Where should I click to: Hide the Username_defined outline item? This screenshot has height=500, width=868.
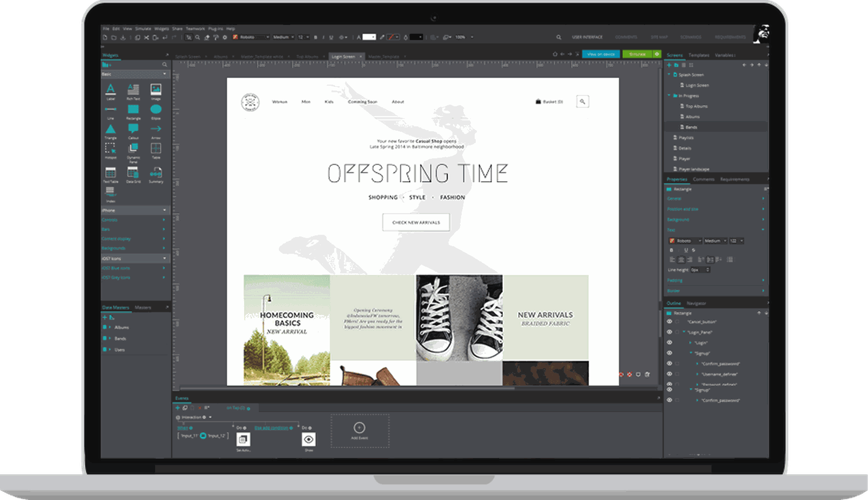pyautogui.click(x=669, y=374)
